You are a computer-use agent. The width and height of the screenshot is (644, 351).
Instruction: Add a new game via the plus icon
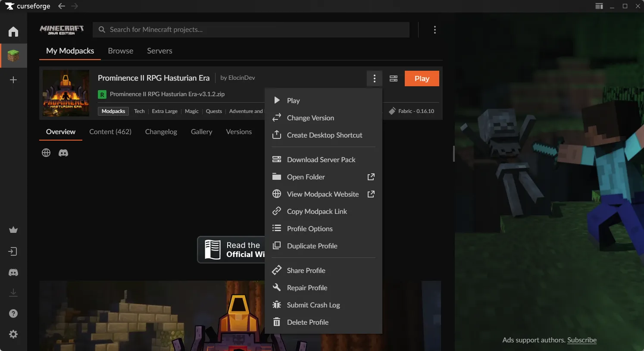[13, 79]
